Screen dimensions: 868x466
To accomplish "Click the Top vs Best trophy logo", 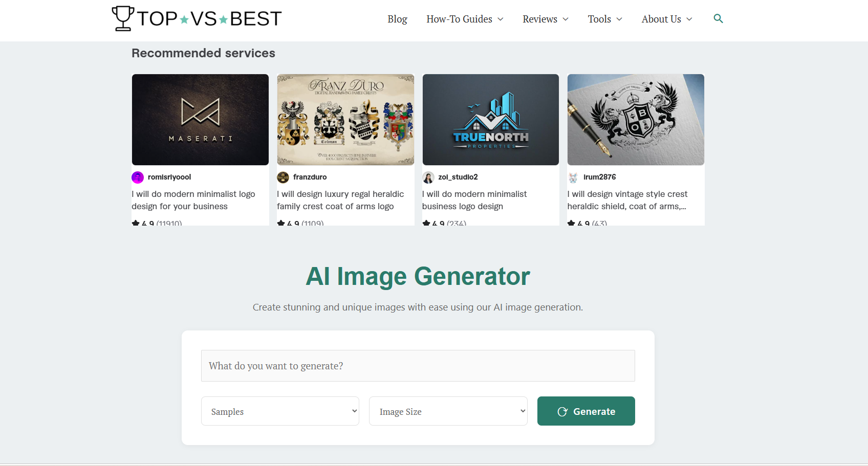I will pos(197,18).
